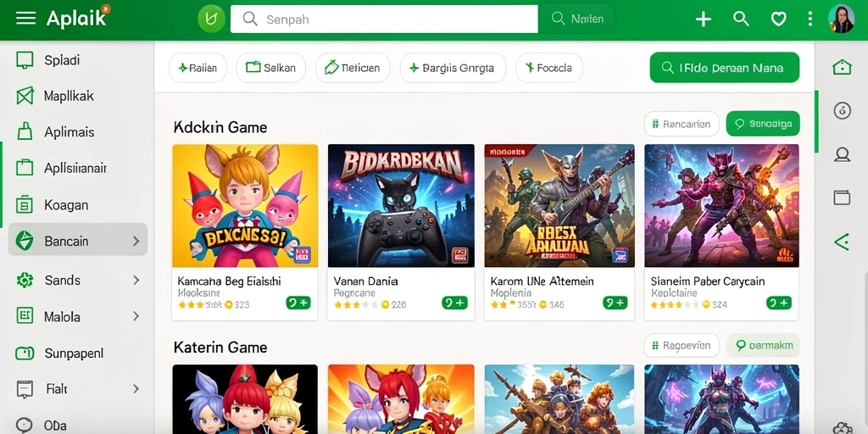Click the person icon in right rail
This screenshot has height=434, width=868.
click(842, 154)
